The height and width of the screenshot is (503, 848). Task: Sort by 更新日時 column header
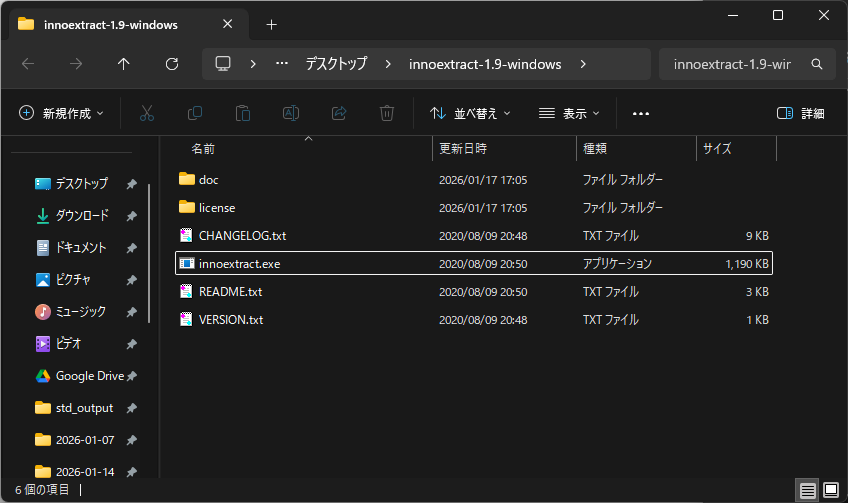point(463,149)
